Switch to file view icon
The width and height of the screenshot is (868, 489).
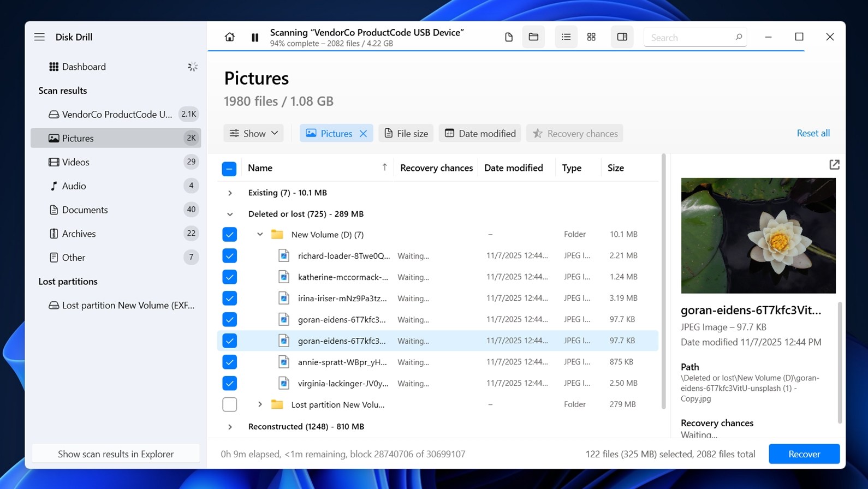(508, 37)
